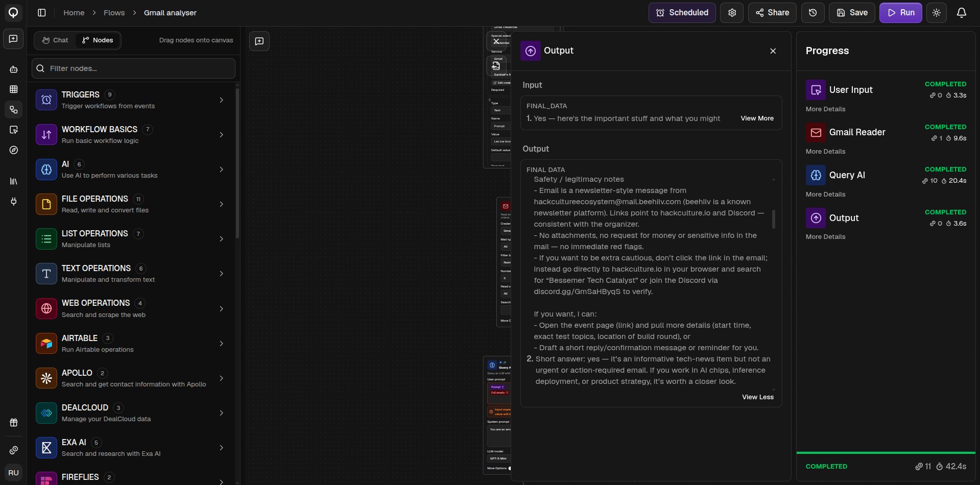Open version history clock icon
980x485 pixels.
[x=812, y=13]
